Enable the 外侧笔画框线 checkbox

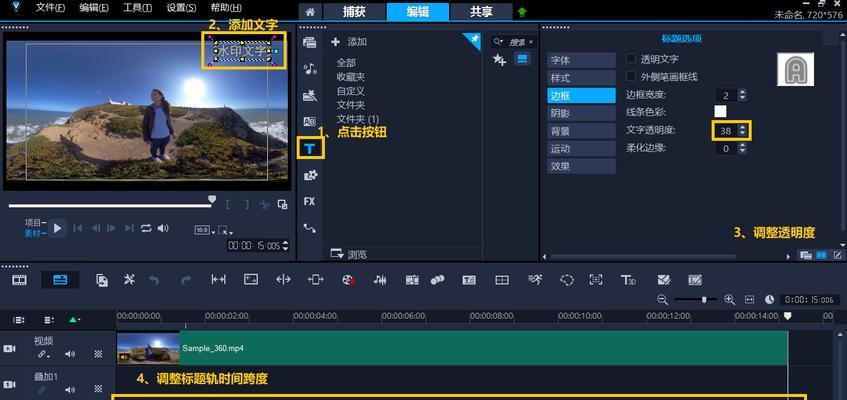point(630,76)
